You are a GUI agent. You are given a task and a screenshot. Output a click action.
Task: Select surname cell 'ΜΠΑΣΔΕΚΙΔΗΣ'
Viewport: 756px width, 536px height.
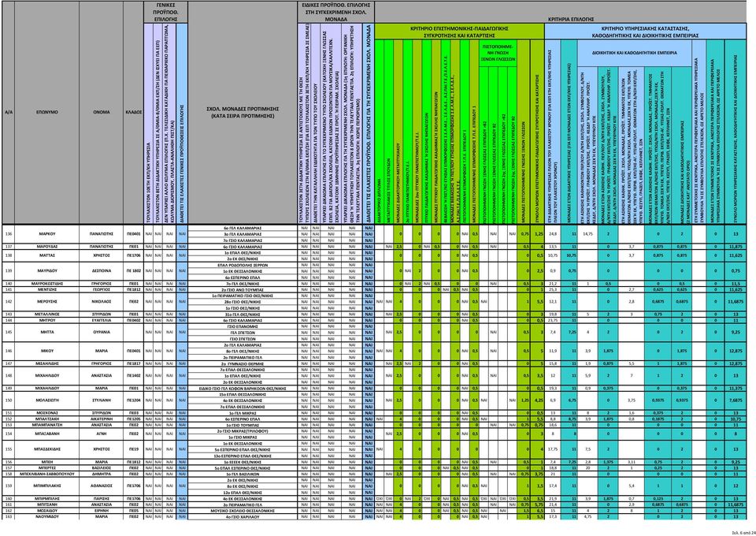[46, 449]
